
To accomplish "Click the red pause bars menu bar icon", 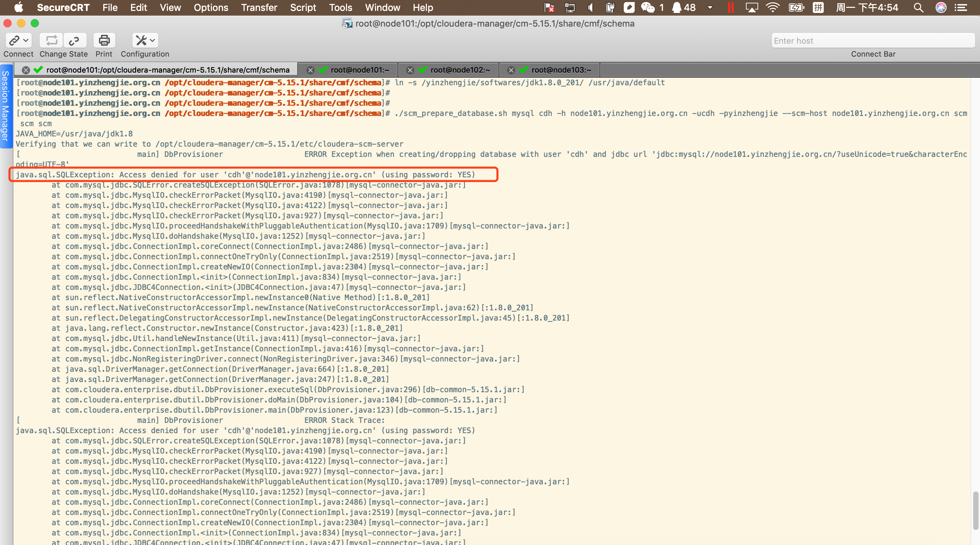I will tap(731, 8).
